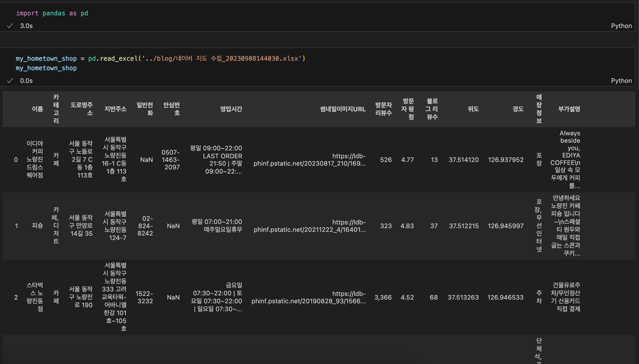Click the longitude value 126.937952
This screenshot has height=364, width=639.
pyautogui.click(x=506, y=160)
